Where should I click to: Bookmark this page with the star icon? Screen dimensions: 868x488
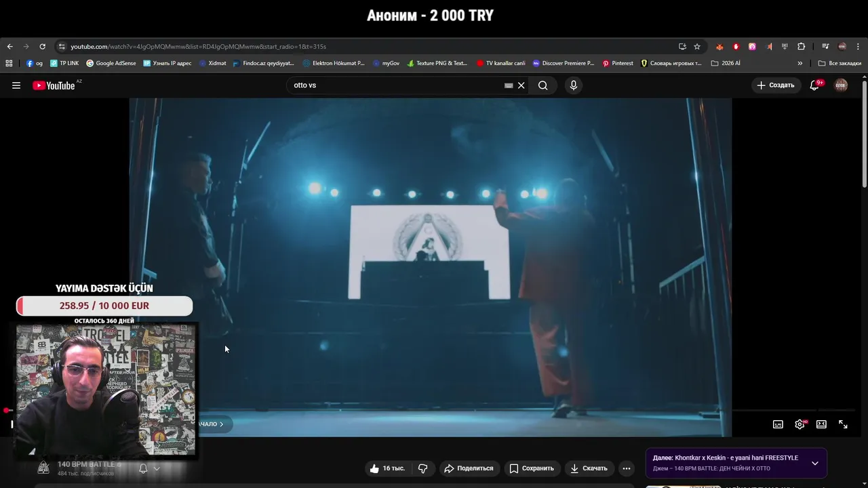pos(697,47)
